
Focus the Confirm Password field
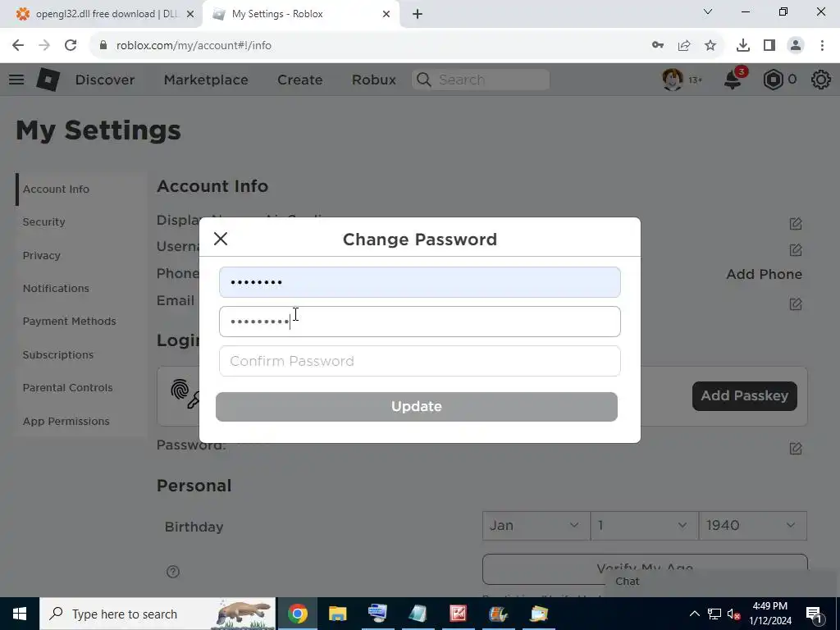(x=419, y=361)
